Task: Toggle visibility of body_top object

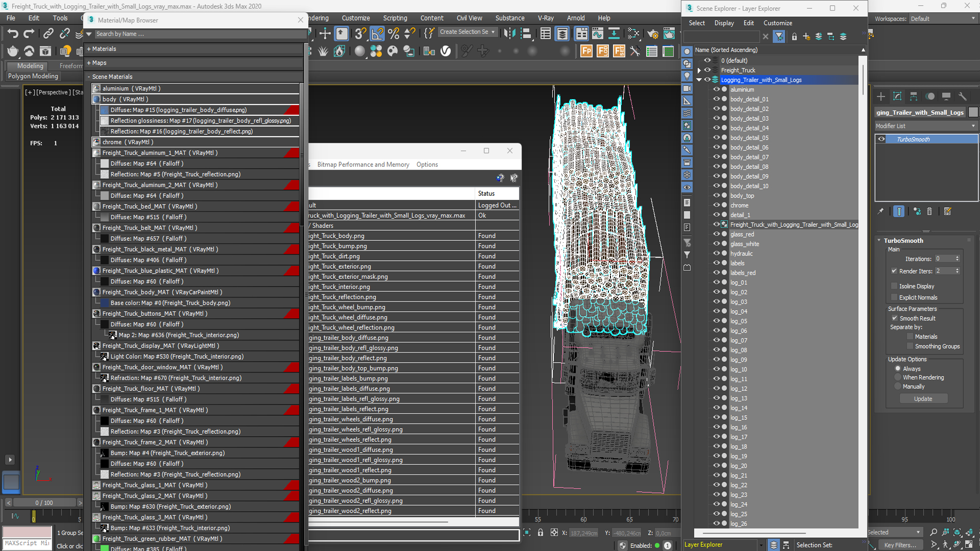Action: pos(717,195)
